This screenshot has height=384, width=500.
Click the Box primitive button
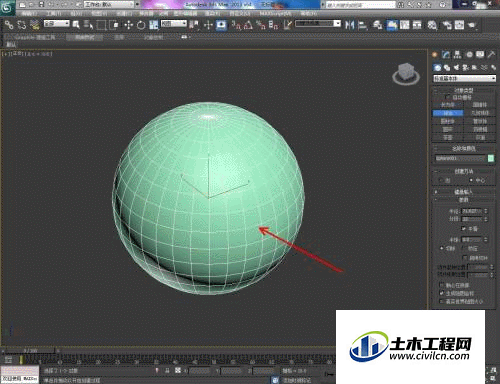(x=448, y=105)
